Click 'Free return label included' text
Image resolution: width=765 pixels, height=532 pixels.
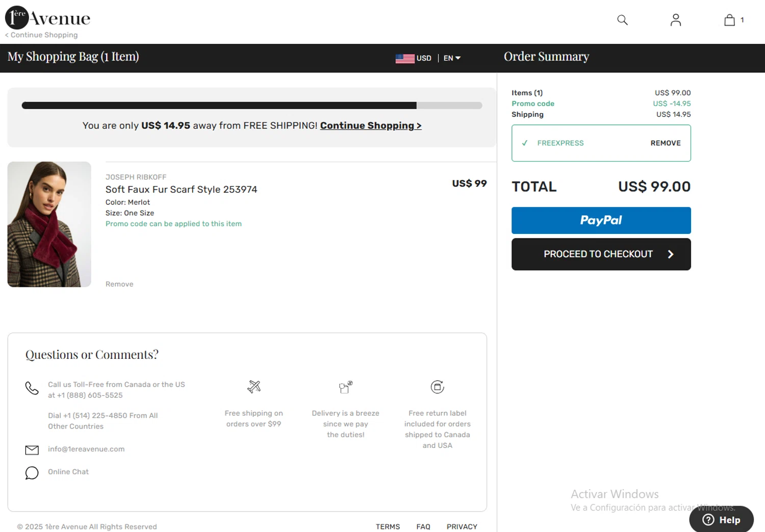point(438,430)
